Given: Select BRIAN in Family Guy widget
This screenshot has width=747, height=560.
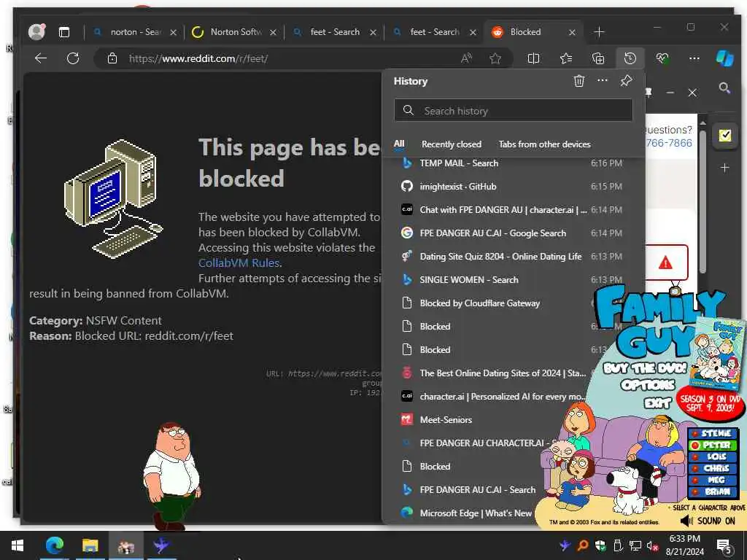Looking at the screenshot, I should click(712, 491).
